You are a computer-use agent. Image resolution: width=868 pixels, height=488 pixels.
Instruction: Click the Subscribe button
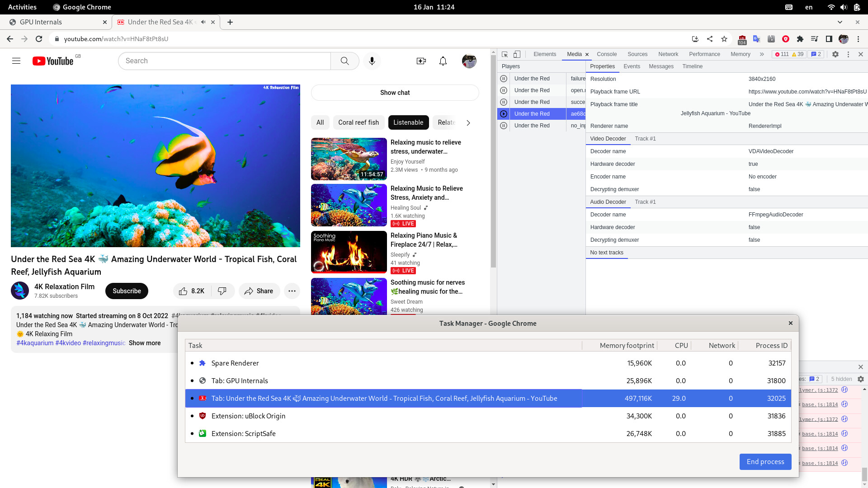(x=127, y=291)
